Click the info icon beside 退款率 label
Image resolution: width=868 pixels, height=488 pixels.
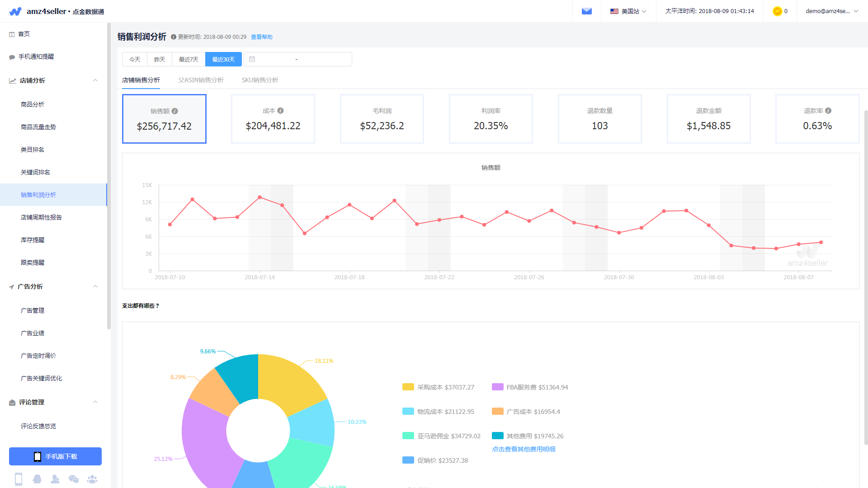coord(828,111)
